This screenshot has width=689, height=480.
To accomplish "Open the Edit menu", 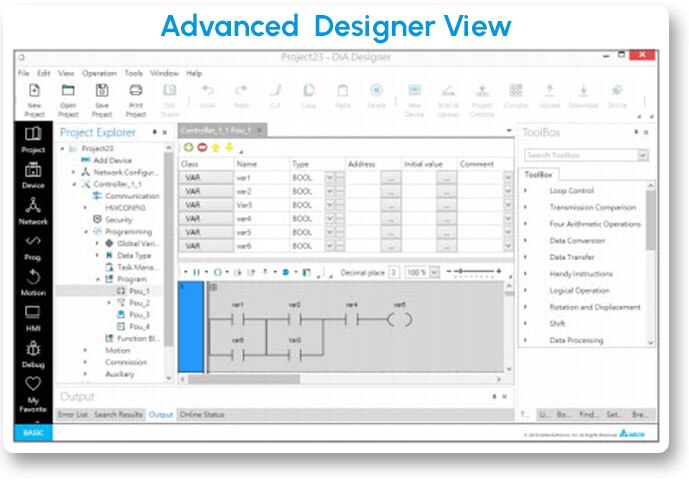I will pos(44,73).
